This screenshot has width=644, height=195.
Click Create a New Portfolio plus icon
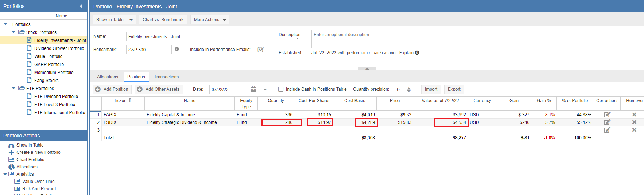[x=11, y=152]
